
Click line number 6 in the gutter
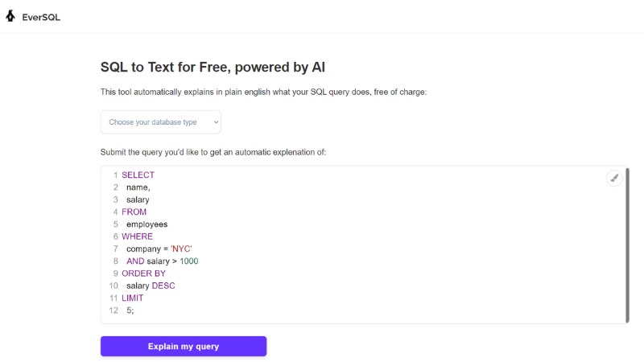(x=115, y=237)
